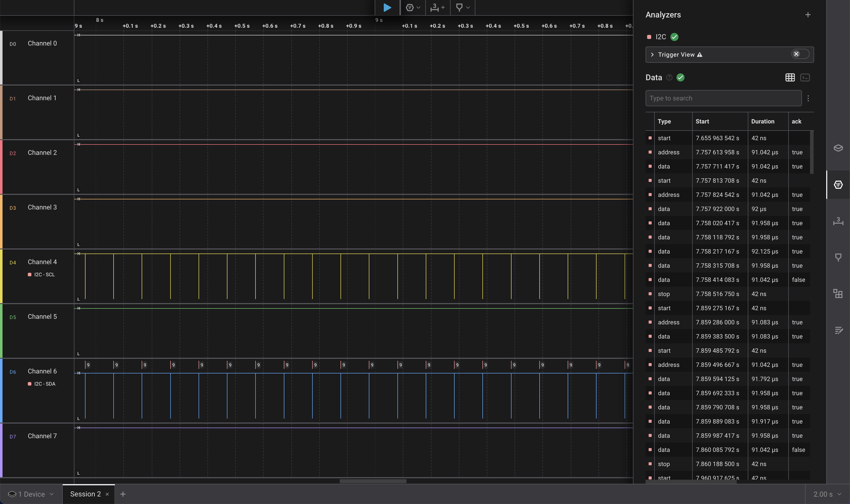Open the Measurements sidebar icon

[x=838, y=221]
